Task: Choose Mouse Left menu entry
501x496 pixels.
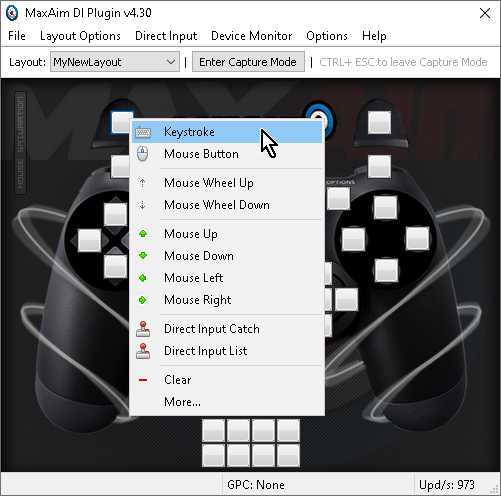Action: tap(227, 278)
